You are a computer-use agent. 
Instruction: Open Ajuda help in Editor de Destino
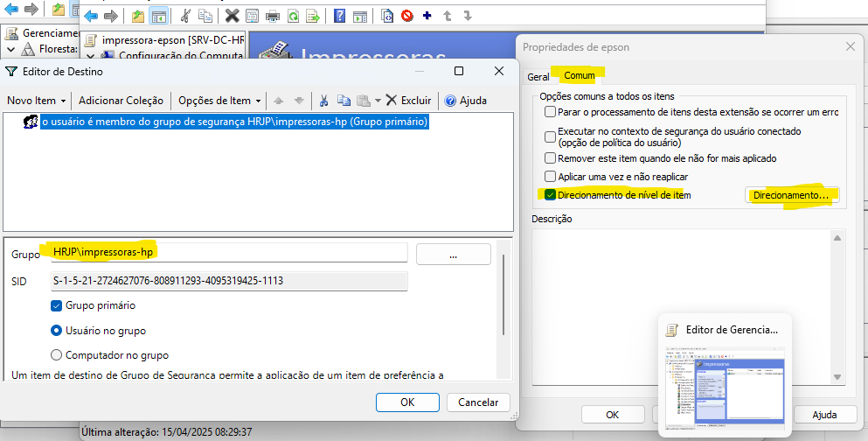[465, 101]
